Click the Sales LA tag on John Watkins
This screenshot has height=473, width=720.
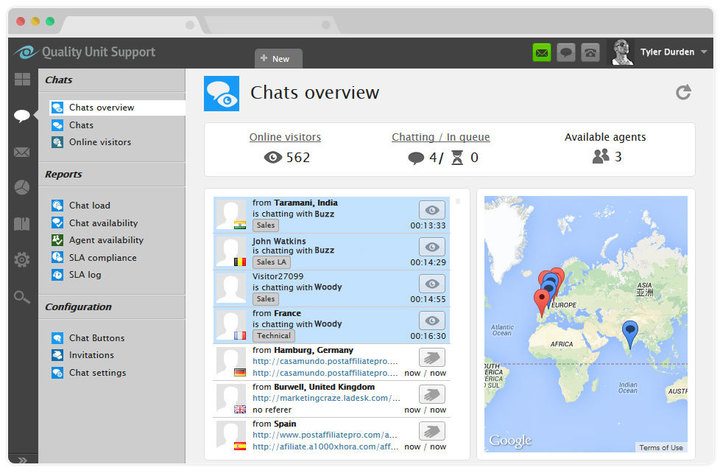(x=271, y=262)
